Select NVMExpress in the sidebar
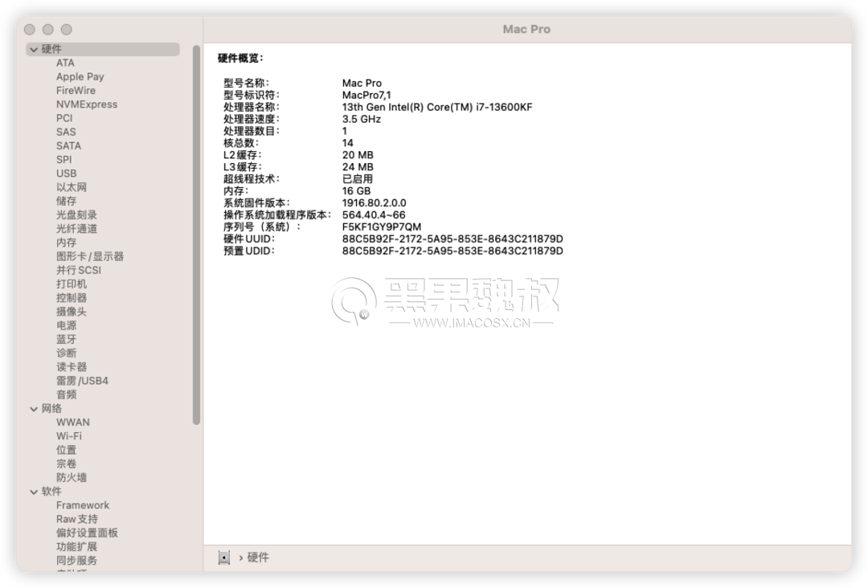Viewport: 868px width, 588px height. pos(87,104)
